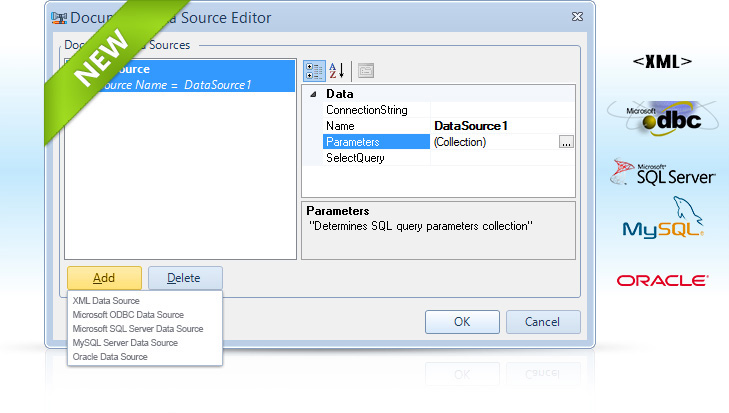Sort properties alphabetically with A-Z icon
This screenshot has width=729, height=413.
[x=337, y=71]
